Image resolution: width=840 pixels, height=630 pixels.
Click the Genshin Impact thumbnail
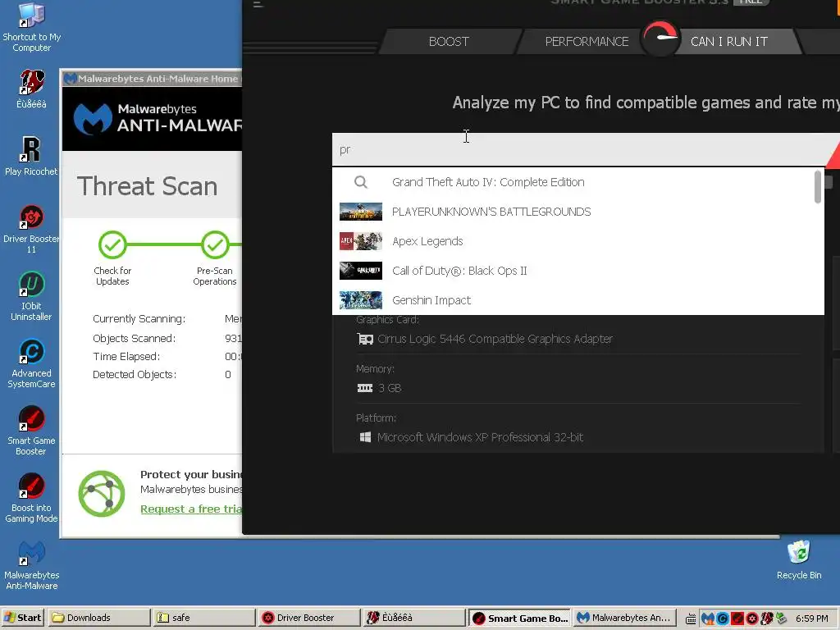point(361,300)
